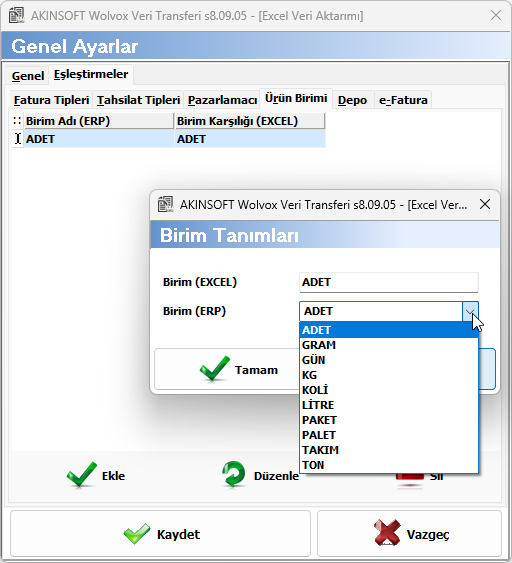Click the grid indicator column header icon
Viewport: 512px width, 563px height.
tap(17, 121)
